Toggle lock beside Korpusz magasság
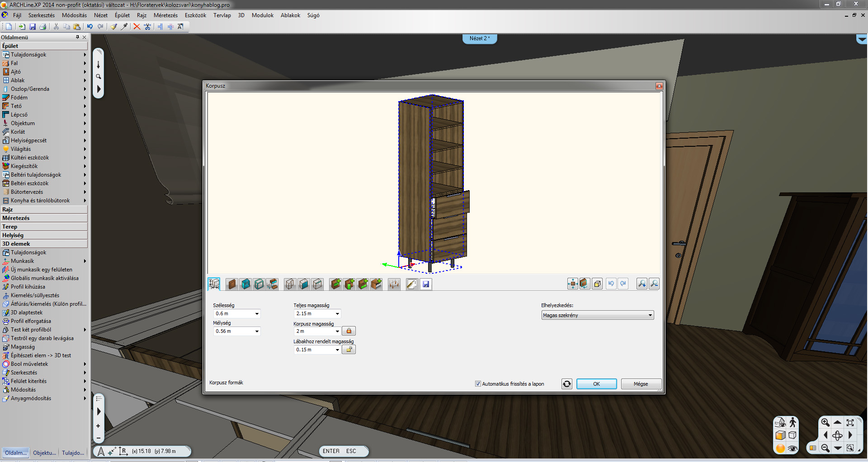Screen dimensions: 868x462 click(x=349, y=331)
